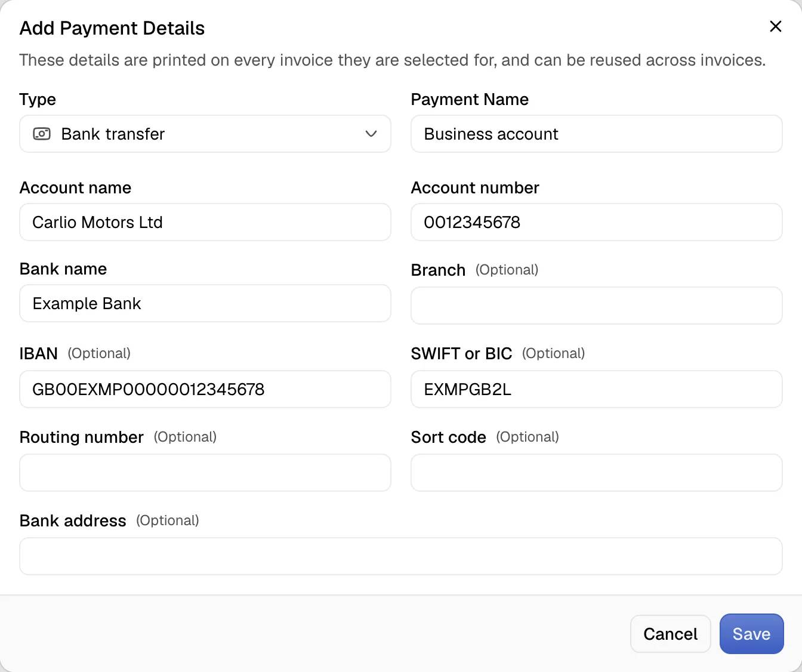
Task: Click the 'SWIFT or BIC' label
Action: click(x=461, y=353)
